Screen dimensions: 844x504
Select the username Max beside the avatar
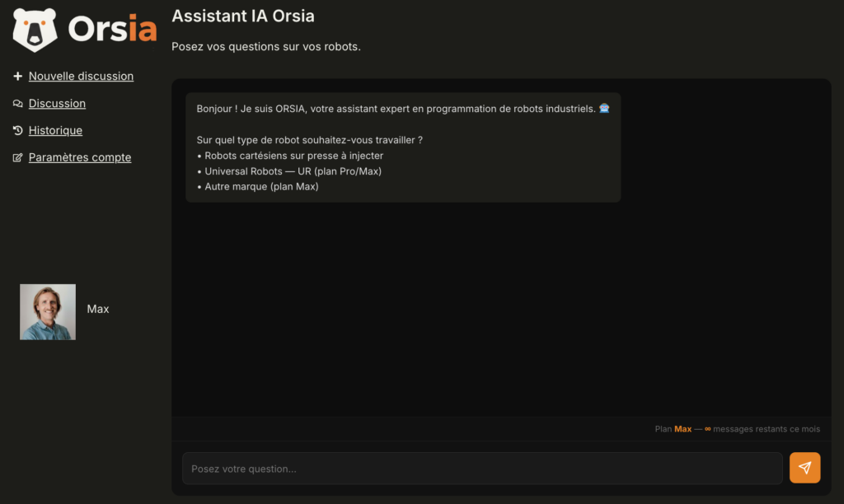click(x=98, y=310)
